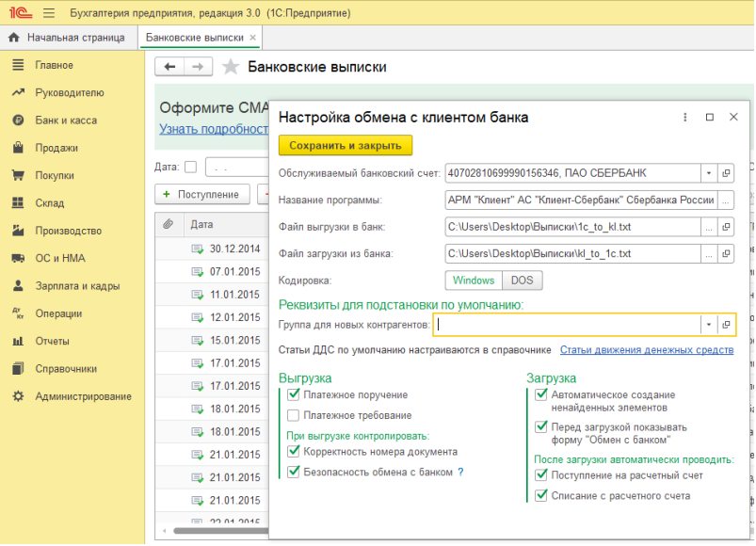Toggle Корректность номера документа checkbox
Image resolution: width=756 pixels, height=546 pixels.
click(x=293, y=452)
